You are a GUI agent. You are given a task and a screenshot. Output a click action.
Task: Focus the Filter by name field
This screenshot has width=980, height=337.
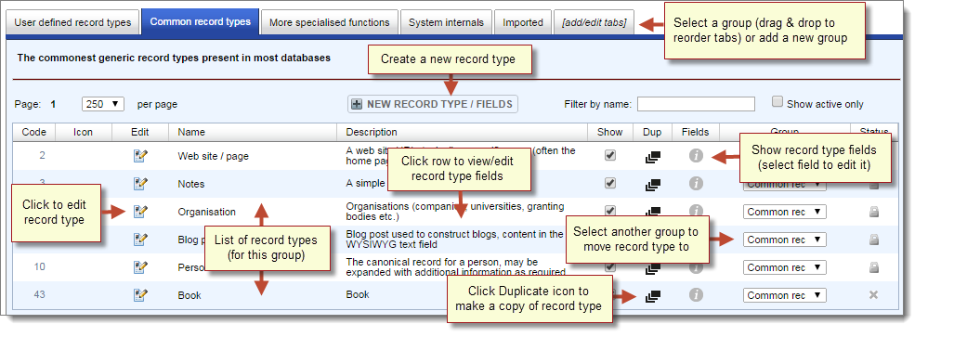(696, 104)
